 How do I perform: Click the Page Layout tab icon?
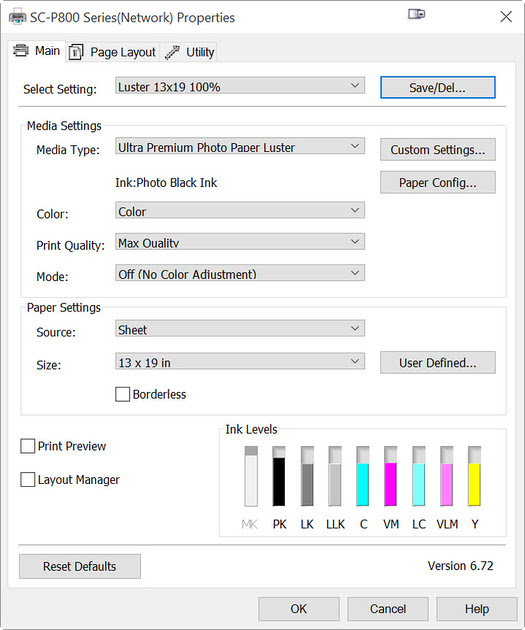click(x=76, y=52)
